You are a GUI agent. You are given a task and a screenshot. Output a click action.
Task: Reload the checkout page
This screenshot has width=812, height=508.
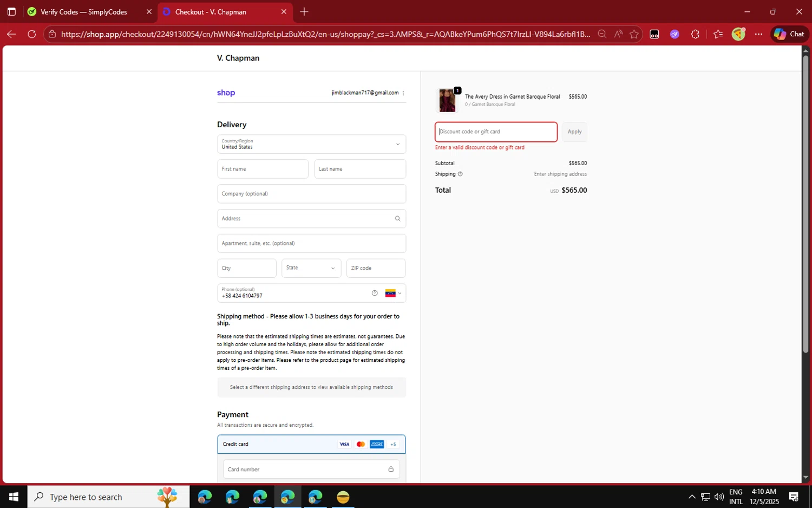[32, 34]
